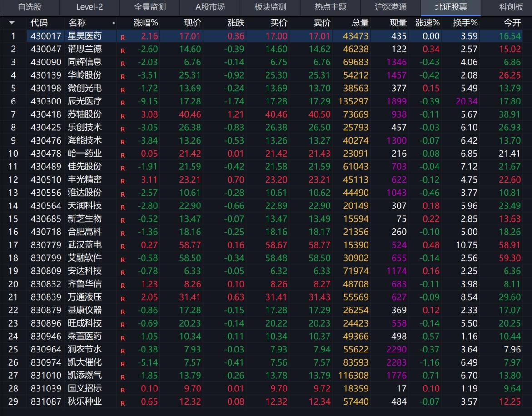The height and width of the screenshot is (416, 532).
Task: Sort by the 涨速% column header
Action: [428, 23]
